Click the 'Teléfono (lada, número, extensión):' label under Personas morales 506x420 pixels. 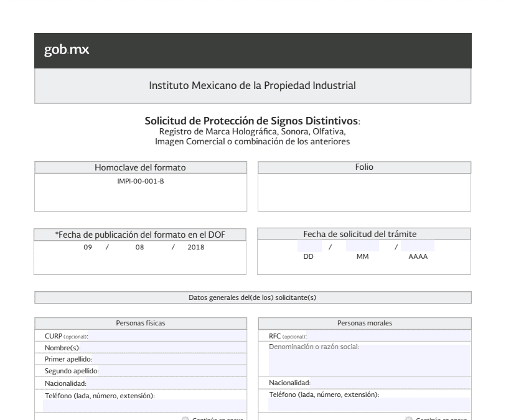click(324, 394)
